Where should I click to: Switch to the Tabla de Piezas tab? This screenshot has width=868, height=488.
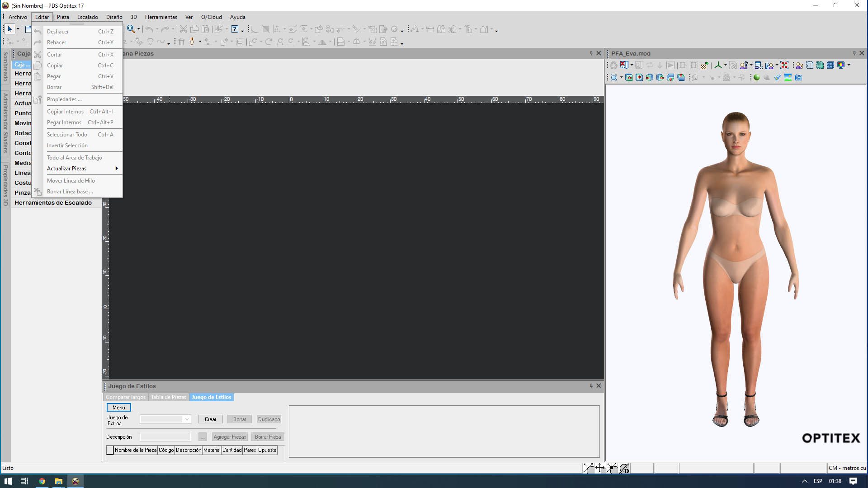168,397
